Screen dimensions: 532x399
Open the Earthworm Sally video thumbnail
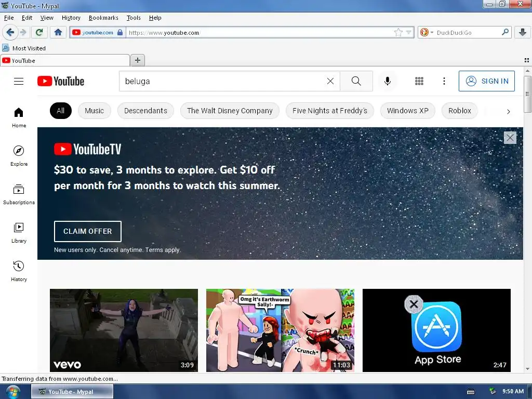pos(280,330)
